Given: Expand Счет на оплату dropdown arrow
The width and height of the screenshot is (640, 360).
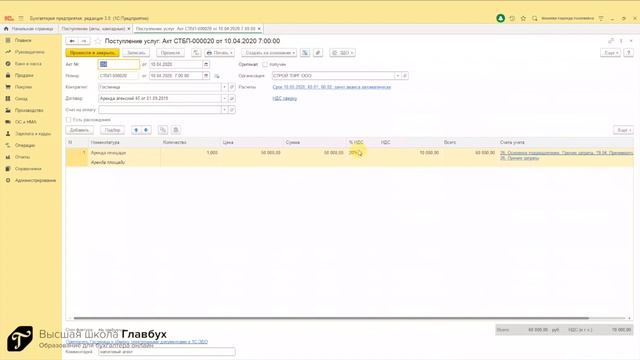Looking at the screenshot, I should (x=224, y=110).
